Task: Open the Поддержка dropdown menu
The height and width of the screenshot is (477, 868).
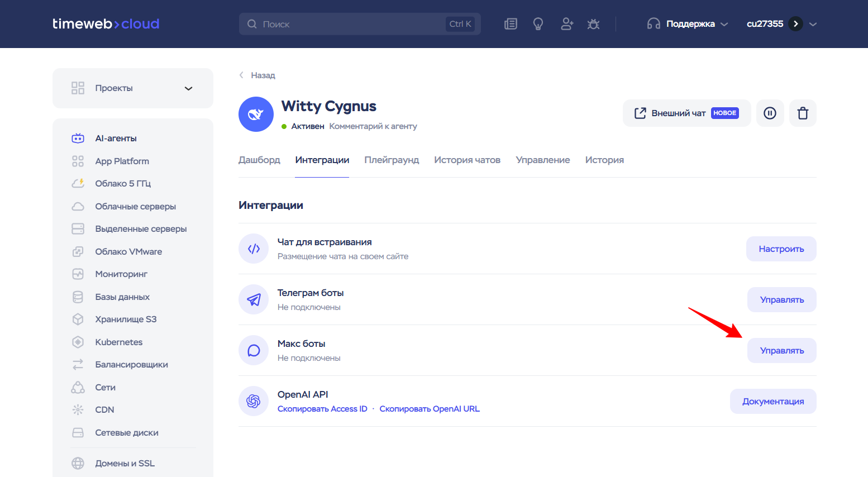Action: tap(688, 24)
